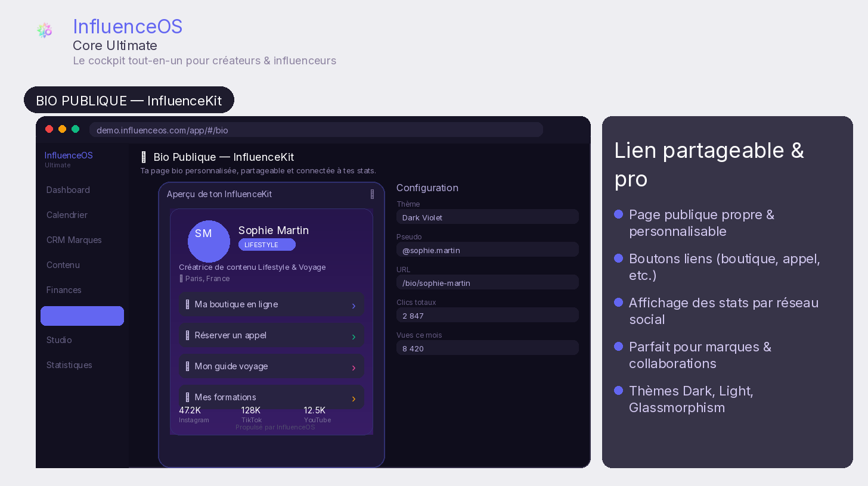Click the LIFESTYLE badge

click(266, 245)
